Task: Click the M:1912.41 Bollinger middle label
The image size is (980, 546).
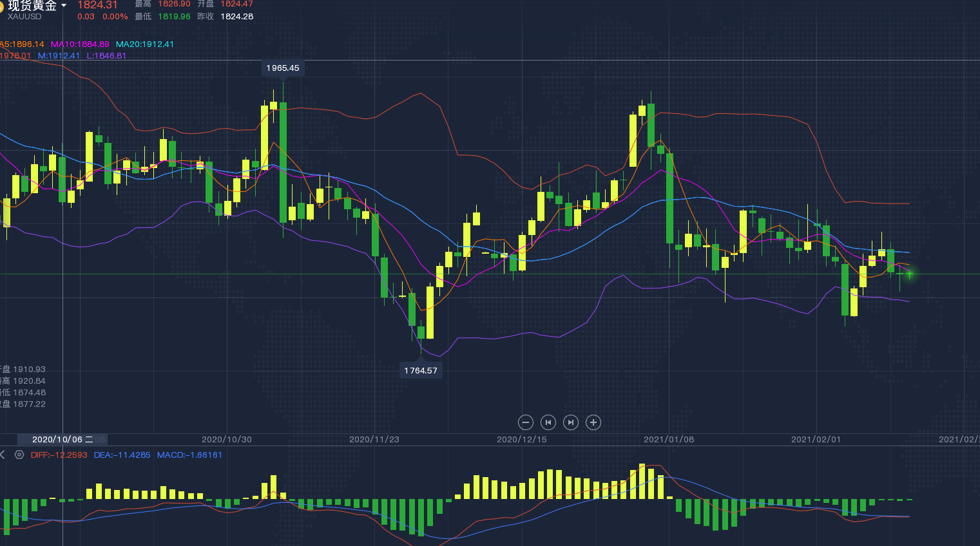Action: [59, 56]
